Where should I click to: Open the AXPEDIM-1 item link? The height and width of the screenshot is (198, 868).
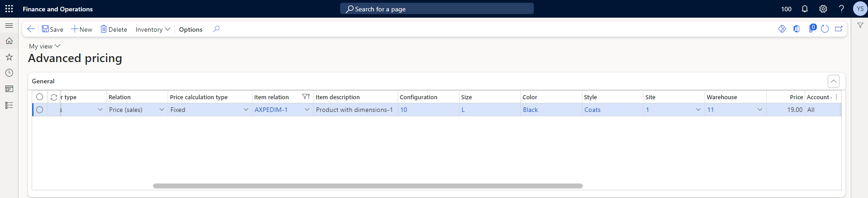pos(271,110)
